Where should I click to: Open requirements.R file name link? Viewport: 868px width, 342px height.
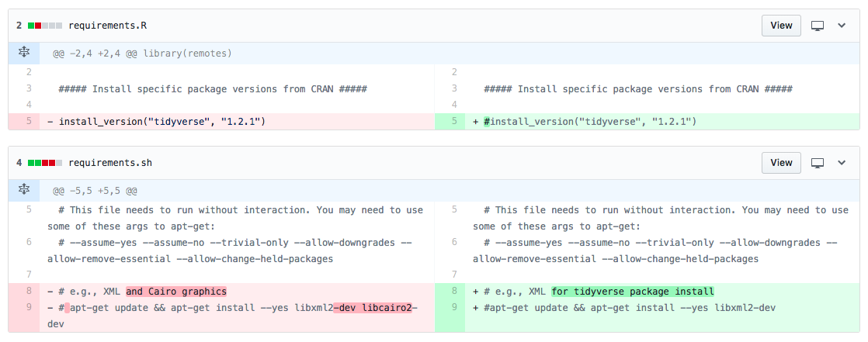[x=108, y=26]
